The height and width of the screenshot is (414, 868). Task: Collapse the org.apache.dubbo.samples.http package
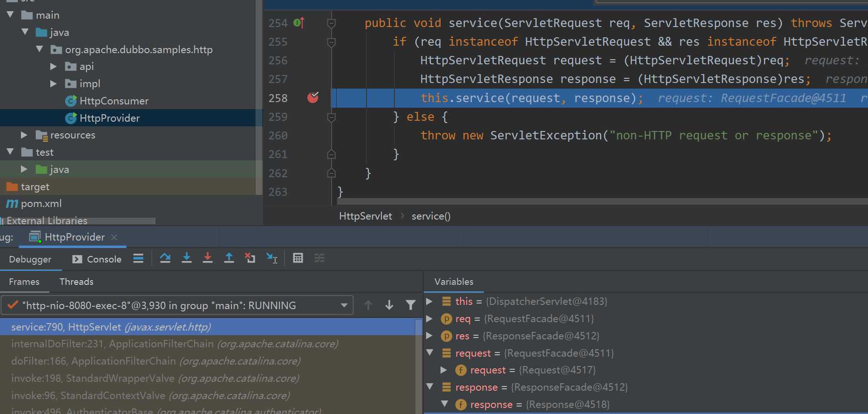(x=39, y=49)
